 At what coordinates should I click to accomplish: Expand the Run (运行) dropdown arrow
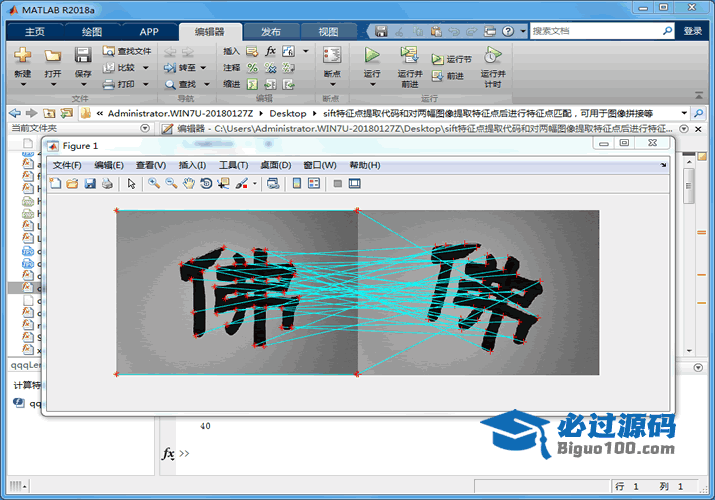pos(372,84)
